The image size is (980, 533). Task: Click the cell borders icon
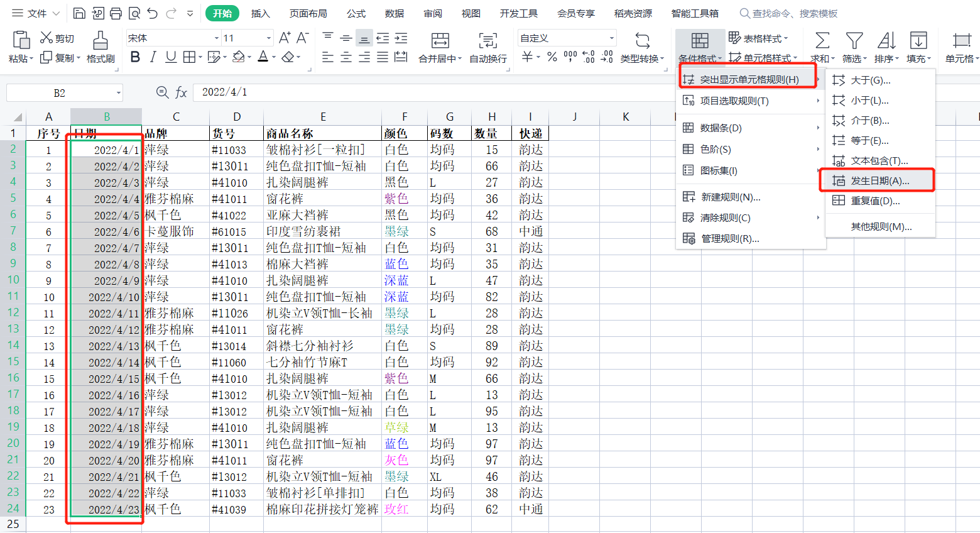pos(189,57)
